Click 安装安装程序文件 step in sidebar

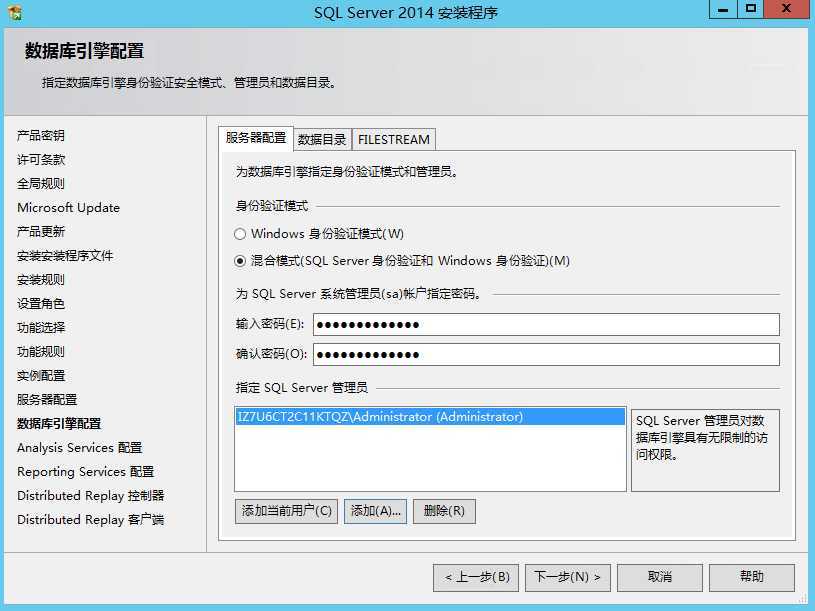click(65, 256)
